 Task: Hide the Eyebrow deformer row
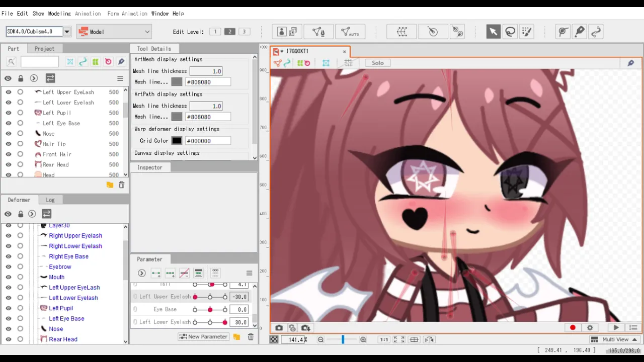8,267
